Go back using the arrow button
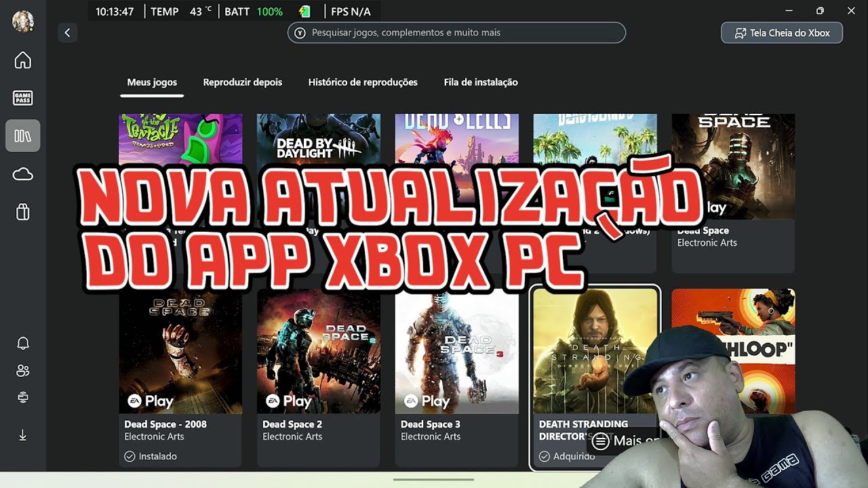 67,33
